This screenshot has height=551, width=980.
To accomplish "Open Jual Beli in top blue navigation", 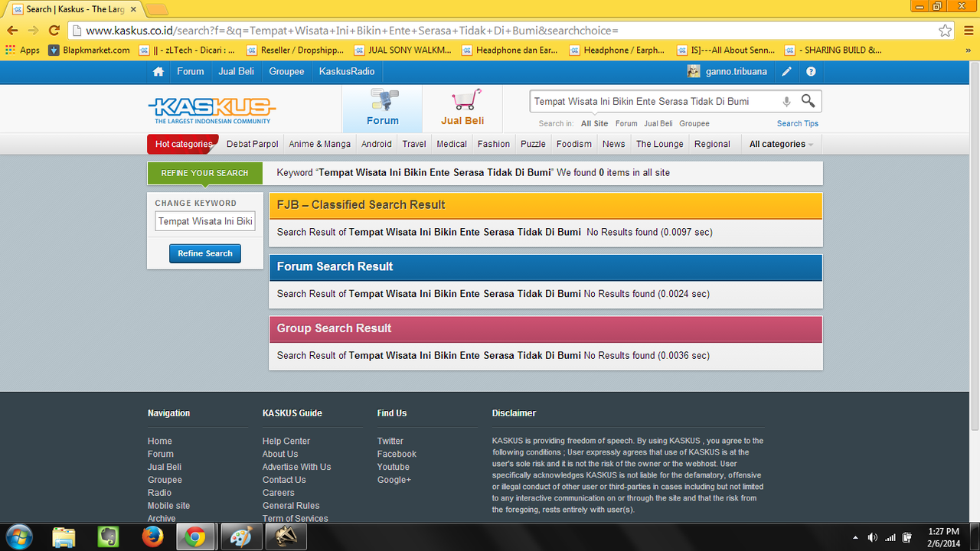I will (237, 72).
